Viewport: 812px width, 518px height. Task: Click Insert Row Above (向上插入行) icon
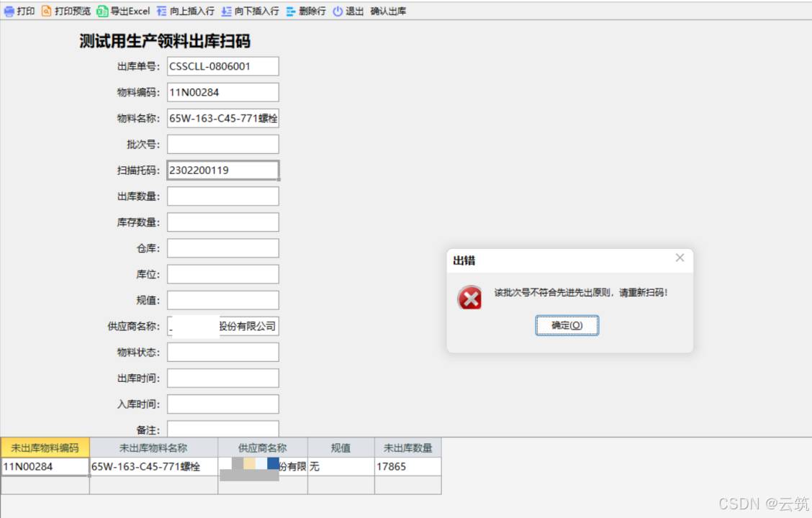click(x=162, y=12)
